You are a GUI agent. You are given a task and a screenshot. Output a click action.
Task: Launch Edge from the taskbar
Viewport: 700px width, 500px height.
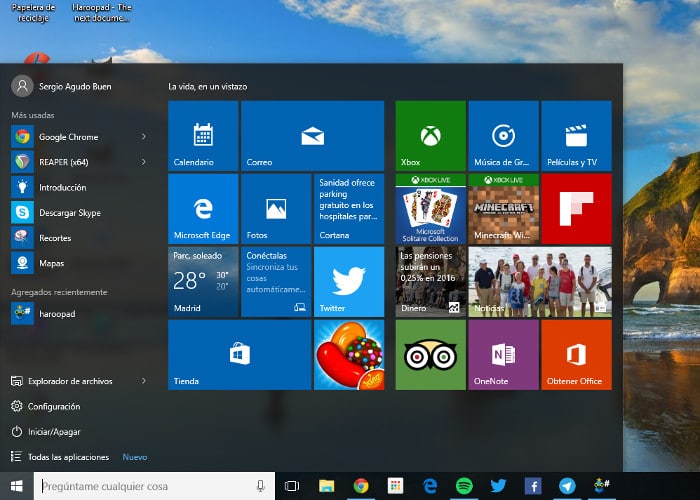coord(429,486)
